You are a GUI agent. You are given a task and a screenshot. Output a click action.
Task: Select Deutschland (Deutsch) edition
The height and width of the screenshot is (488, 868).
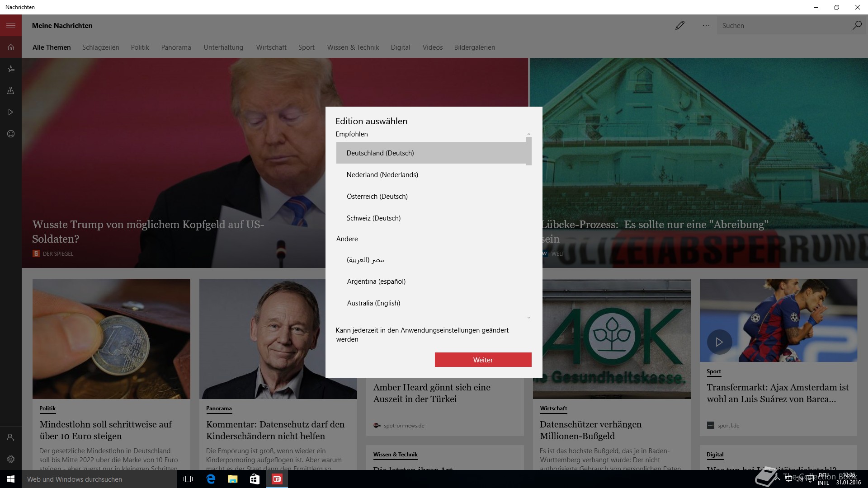tap(431, 153)
